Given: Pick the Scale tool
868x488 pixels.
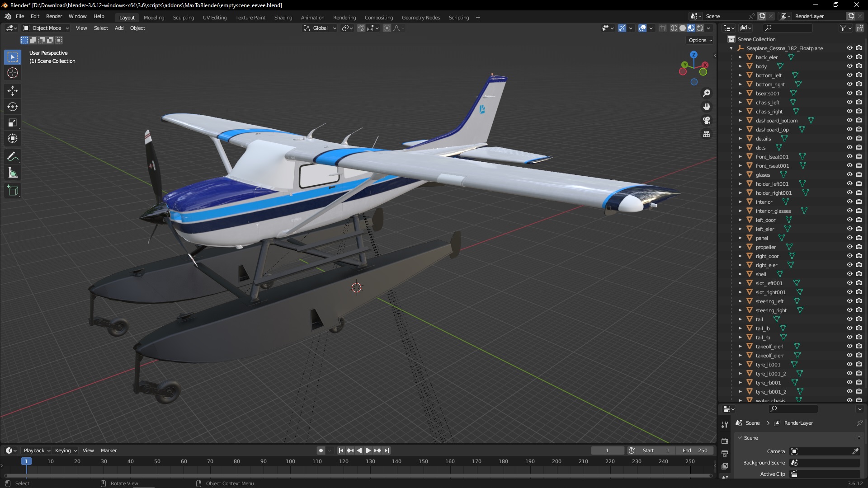Looking at the screenshot, I should coord(13,122).
